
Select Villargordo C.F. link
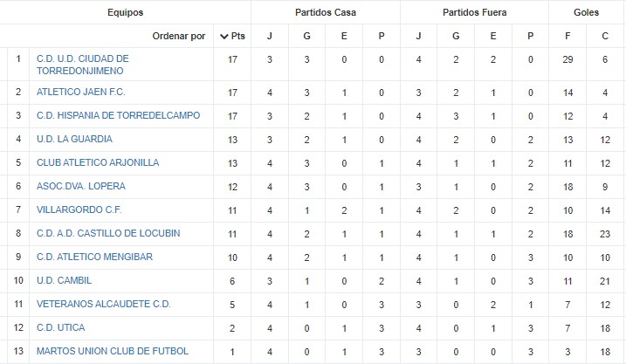(x=79, y=209)
